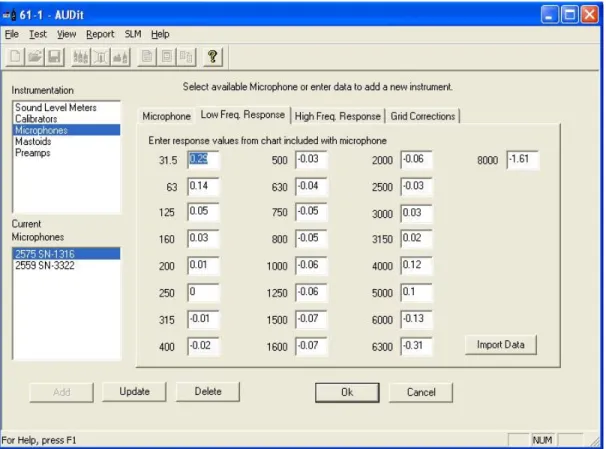Viewport: 606px width, 449px height.
Task: Select Calibrators in the Instrumentation list
Action: [x=66, y=119]
